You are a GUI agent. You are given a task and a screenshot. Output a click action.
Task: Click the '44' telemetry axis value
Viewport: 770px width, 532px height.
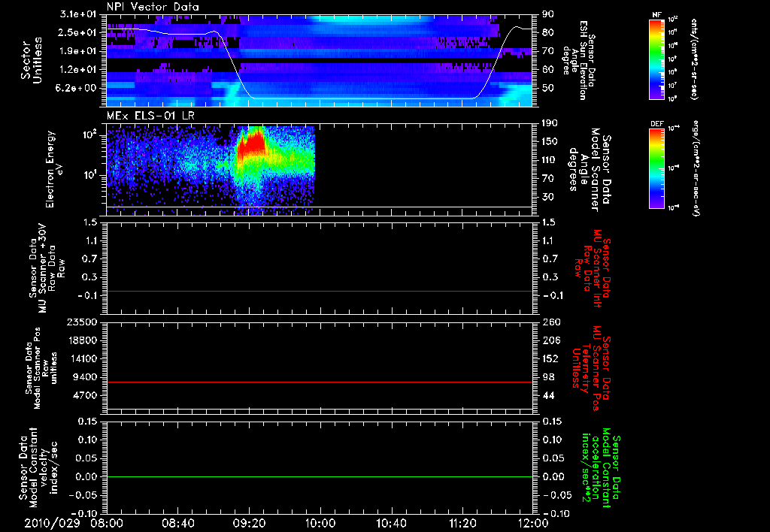pos(548,395)
